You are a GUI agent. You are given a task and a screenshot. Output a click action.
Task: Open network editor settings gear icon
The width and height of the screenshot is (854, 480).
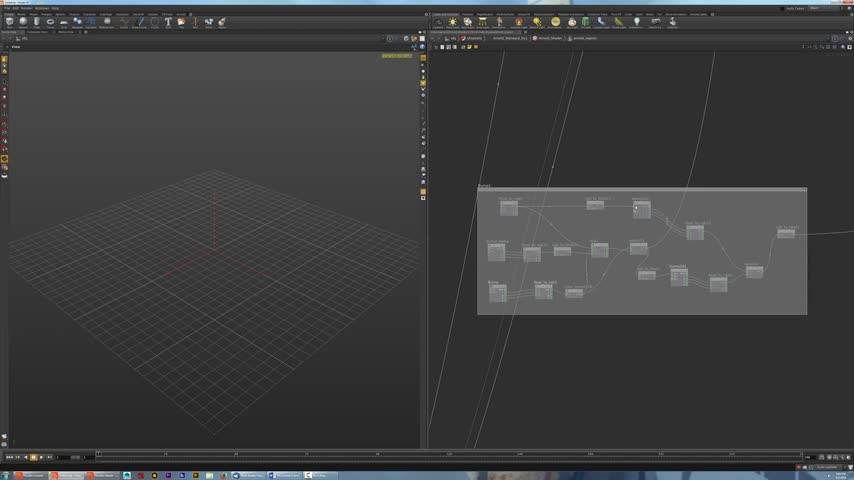[x=850, y=39]
